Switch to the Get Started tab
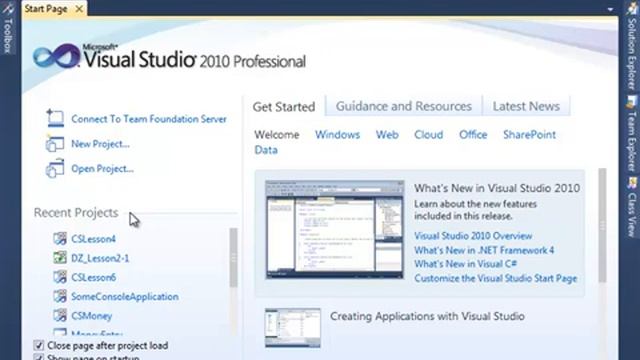Viewport: 640px width, 360px height. [284, 107]
